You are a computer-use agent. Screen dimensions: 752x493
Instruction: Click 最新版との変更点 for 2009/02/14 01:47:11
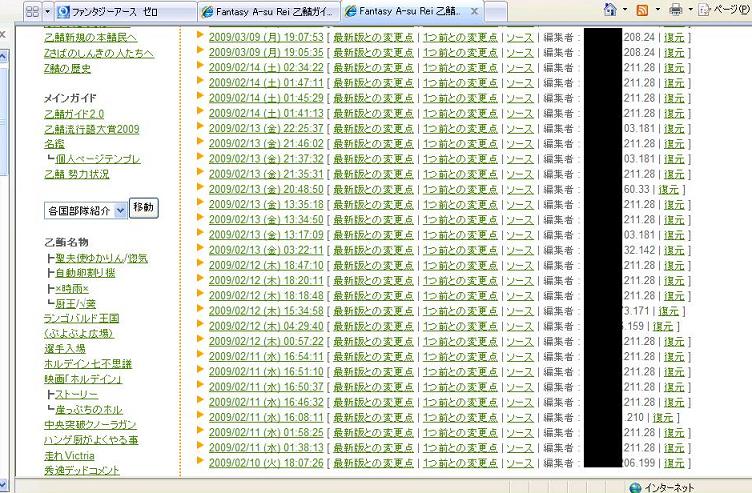373,83
